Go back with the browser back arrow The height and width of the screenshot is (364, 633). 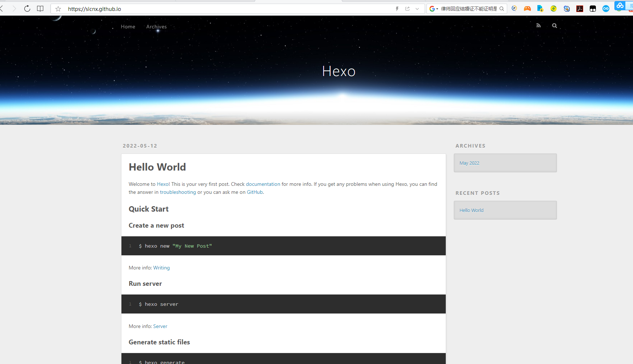(x=2, y=9)
